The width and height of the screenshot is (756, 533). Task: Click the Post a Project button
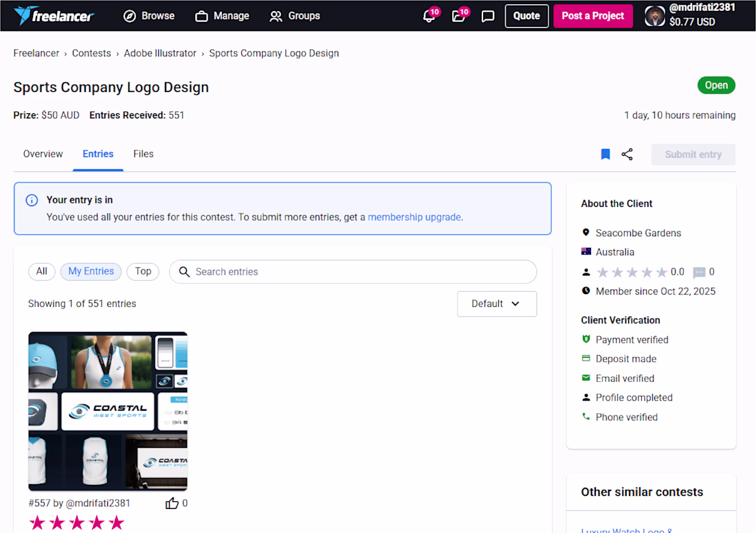pyautogui.click(x=593, y=16)
